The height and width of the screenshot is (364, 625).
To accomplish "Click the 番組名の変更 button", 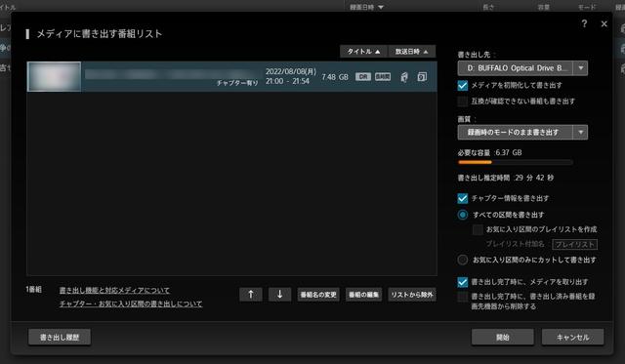I will [x=318, y=295].
